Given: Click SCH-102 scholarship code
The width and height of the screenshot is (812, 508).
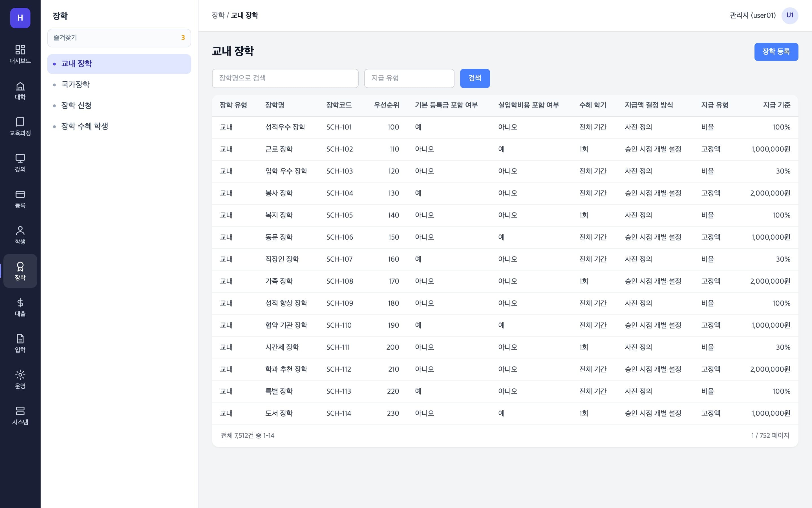Looking at the screenshot, I should (339, 149).
